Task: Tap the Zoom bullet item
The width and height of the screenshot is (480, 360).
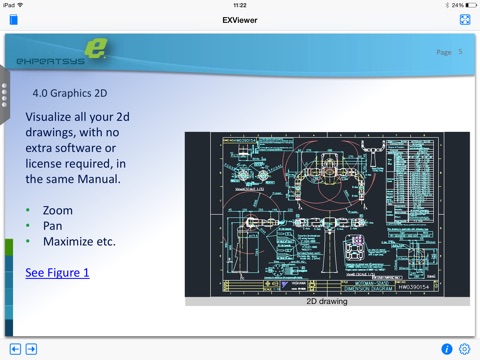Action: point(58,210)
